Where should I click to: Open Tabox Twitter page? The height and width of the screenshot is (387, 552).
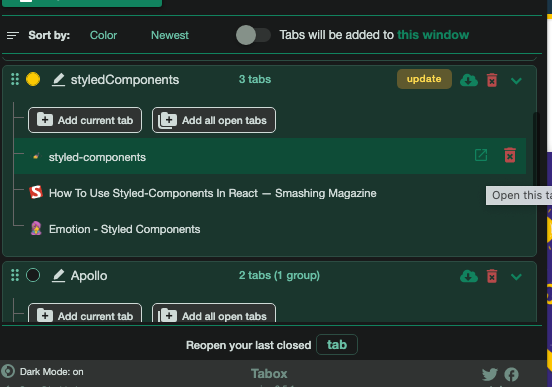pos(490,374)
